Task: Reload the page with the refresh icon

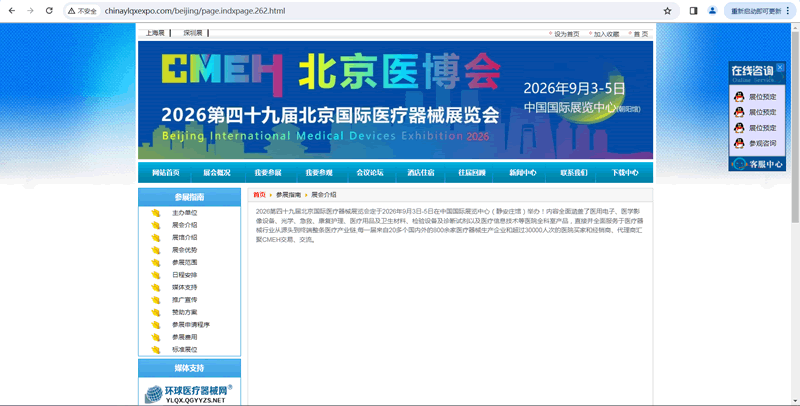Action: pyautogui.click(x=49, y=11)
